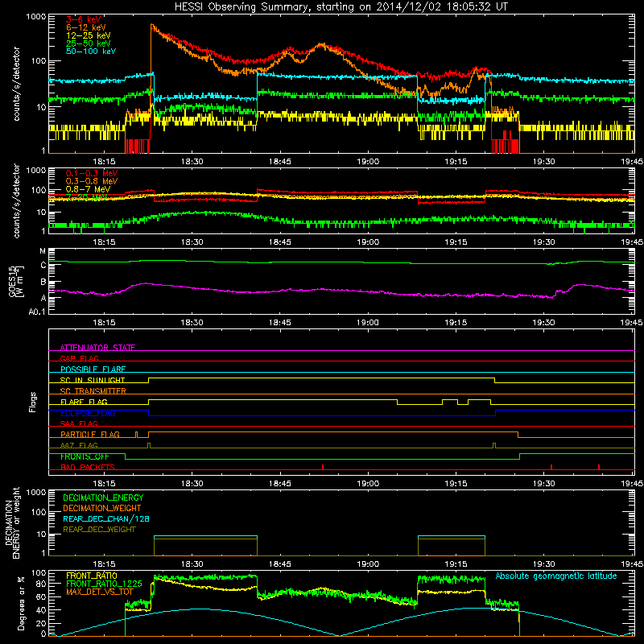Click the FRONT_RATIO legend label
The image size is (644, 644).
[x=92, y=576]
